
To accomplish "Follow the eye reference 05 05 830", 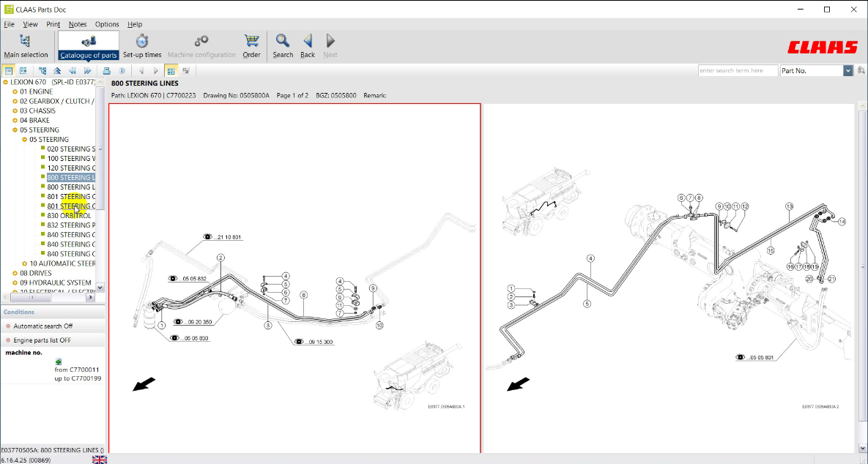I will 189,338.
